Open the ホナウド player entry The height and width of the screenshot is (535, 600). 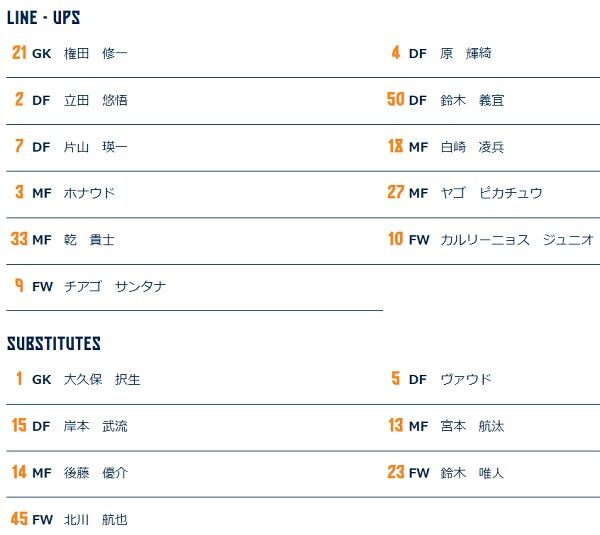(x=89, y=193)
